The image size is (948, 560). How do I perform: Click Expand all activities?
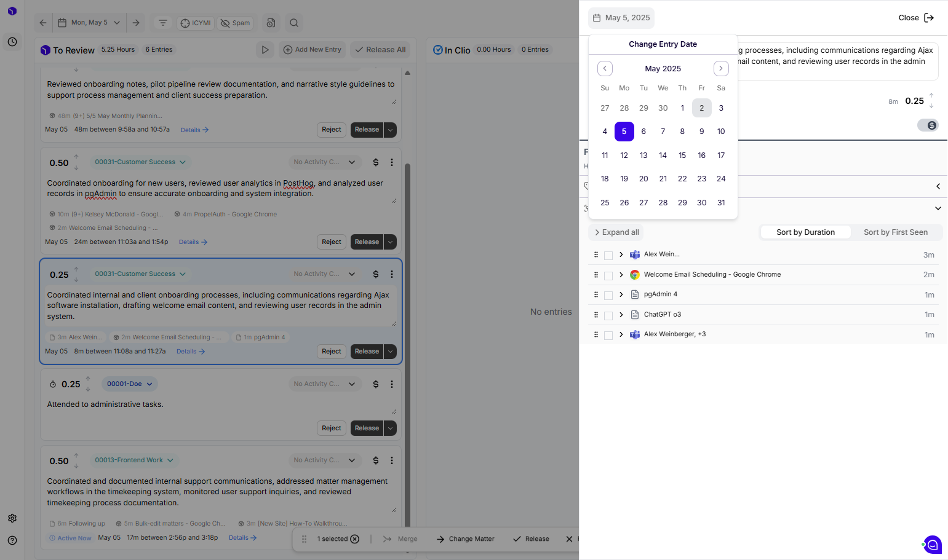(617, 232)
